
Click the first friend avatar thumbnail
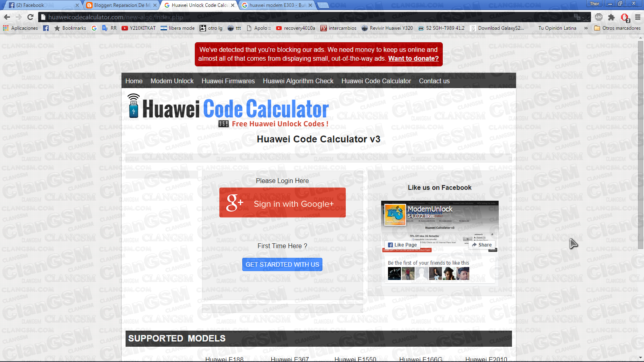[394, 274]
